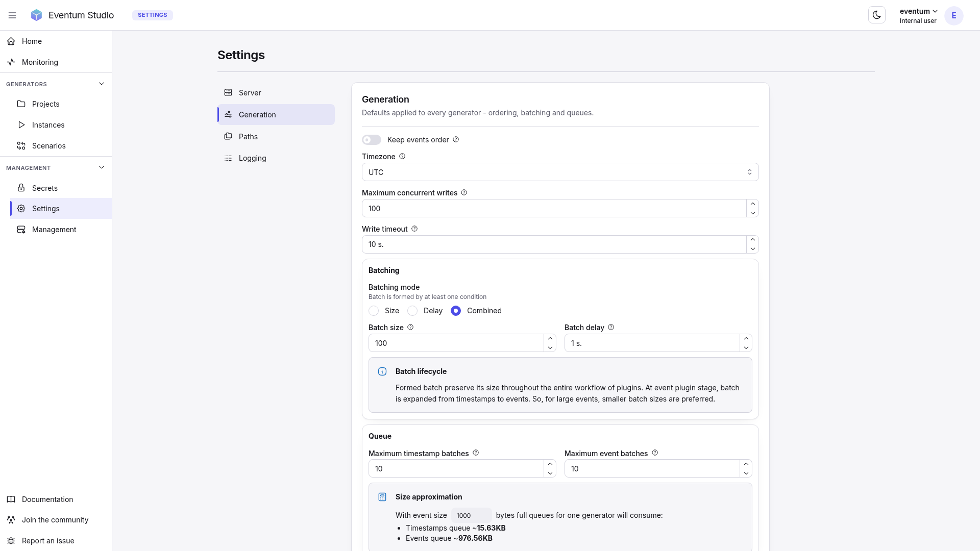
Task: Edit the event size bytes field
Action: pos(471,515)
